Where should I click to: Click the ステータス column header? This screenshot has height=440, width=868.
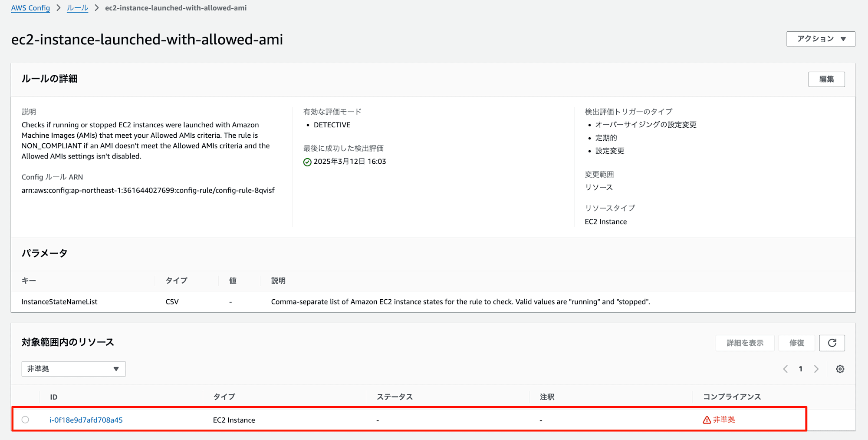(395, 397)
